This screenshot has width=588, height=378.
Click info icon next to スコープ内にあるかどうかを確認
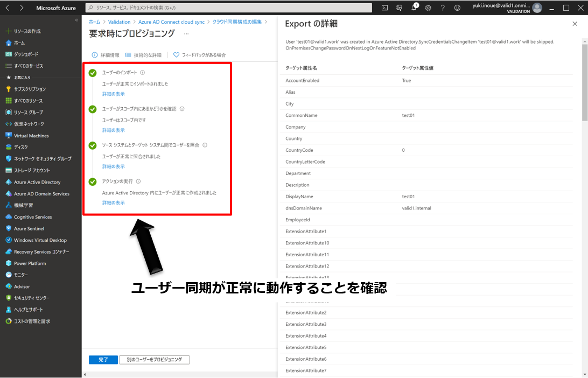(182, 109)
